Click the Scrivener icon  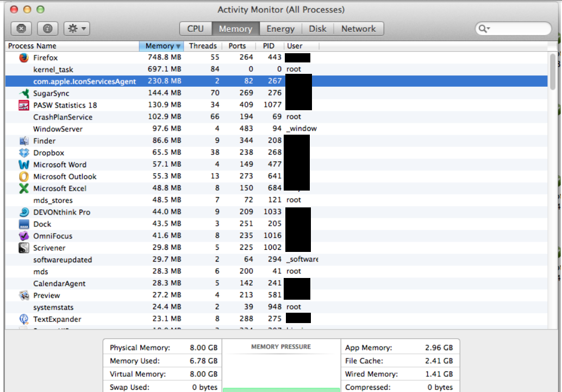click(x=24, y=248)
